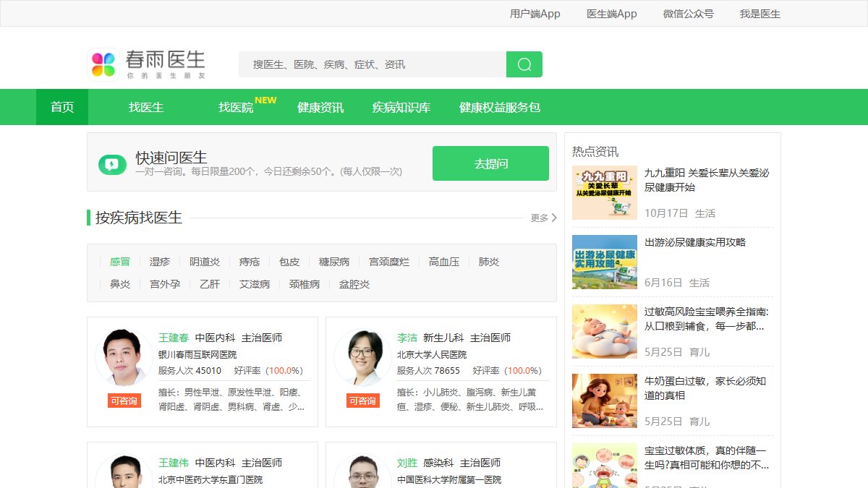Open 微信公众号 link in top bar

[689, 14]
